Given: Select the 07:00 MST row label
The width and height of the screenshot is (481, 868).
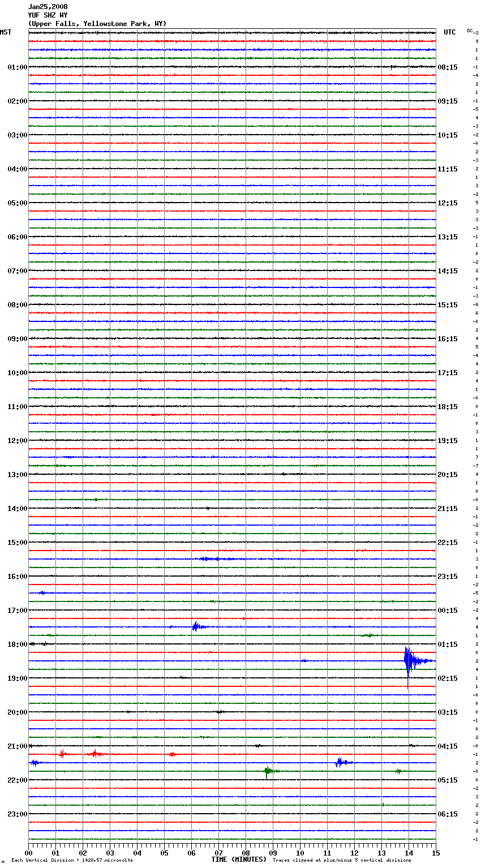Looking at the screenshot, I should (x=18, y=271).
